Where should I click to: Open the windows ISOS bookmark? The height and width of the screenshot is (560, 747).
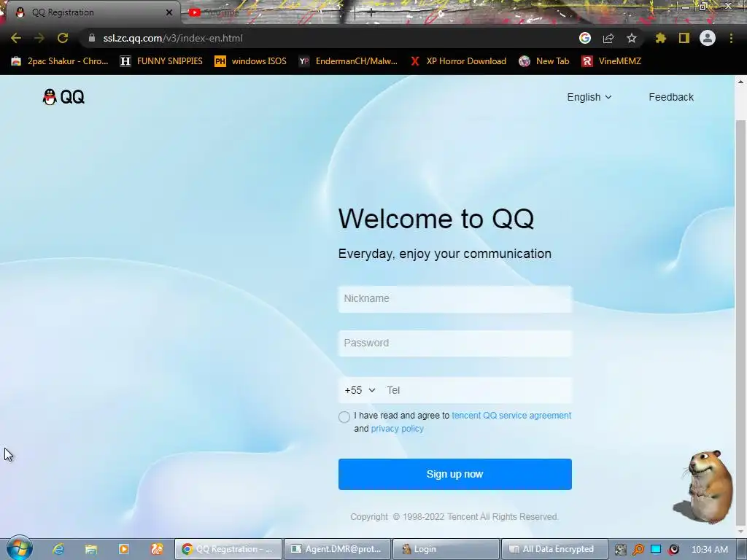251,61
